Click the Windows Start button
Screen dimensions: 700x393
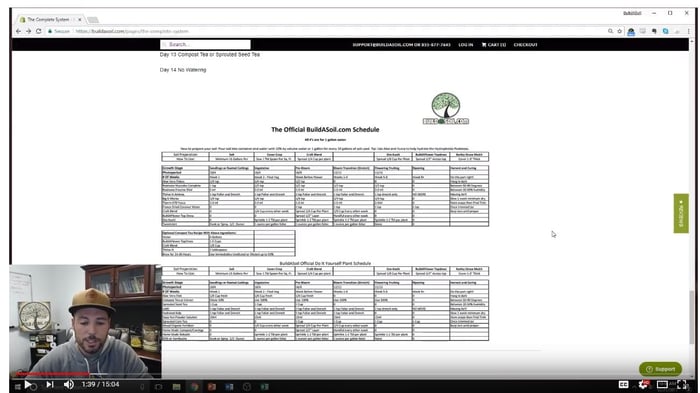coord(17,387)
